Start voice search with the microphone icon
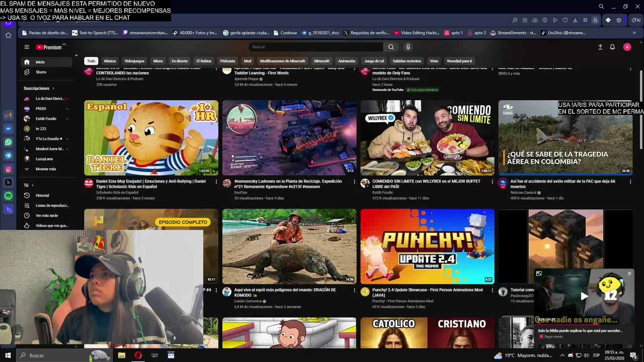The height and width of the screenshot is (362, 644). pyautogui.click(x=408, y=47)
